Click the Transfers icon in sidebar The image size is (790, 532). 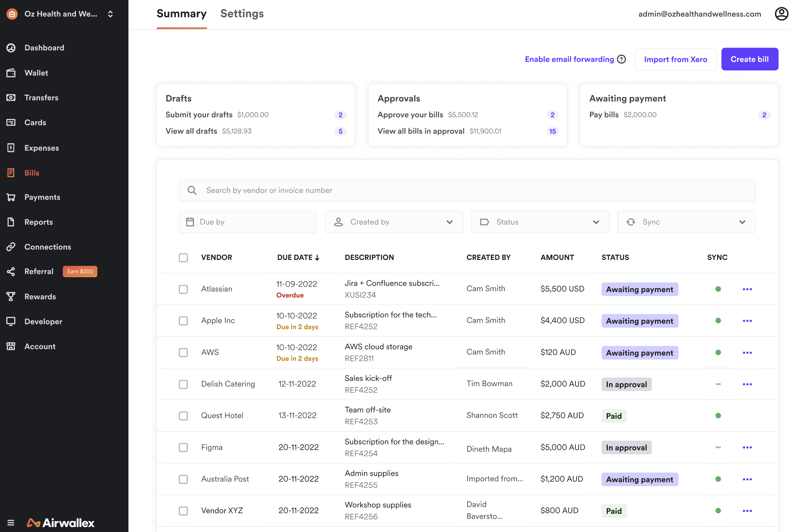[11, 98]
